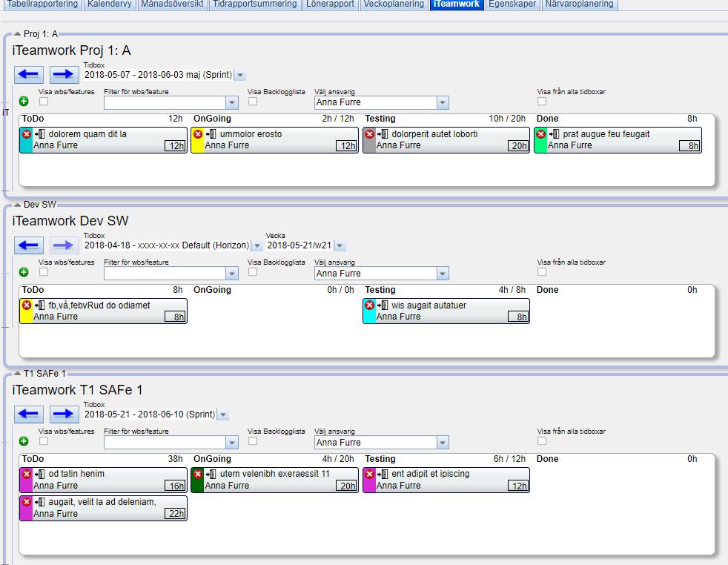Delete the 'od tatin henim' card
728x565 pixels.
[x=27, y=474]
